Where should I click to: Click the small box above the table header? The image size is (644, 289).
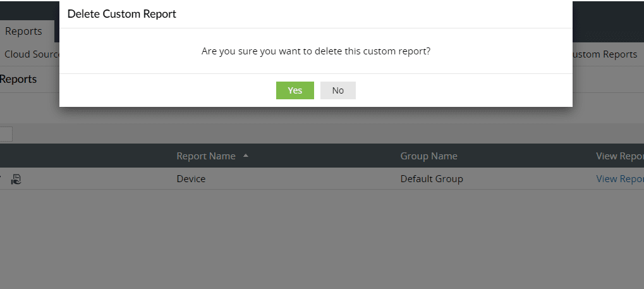pyautogui.click(x=5, y=134)
